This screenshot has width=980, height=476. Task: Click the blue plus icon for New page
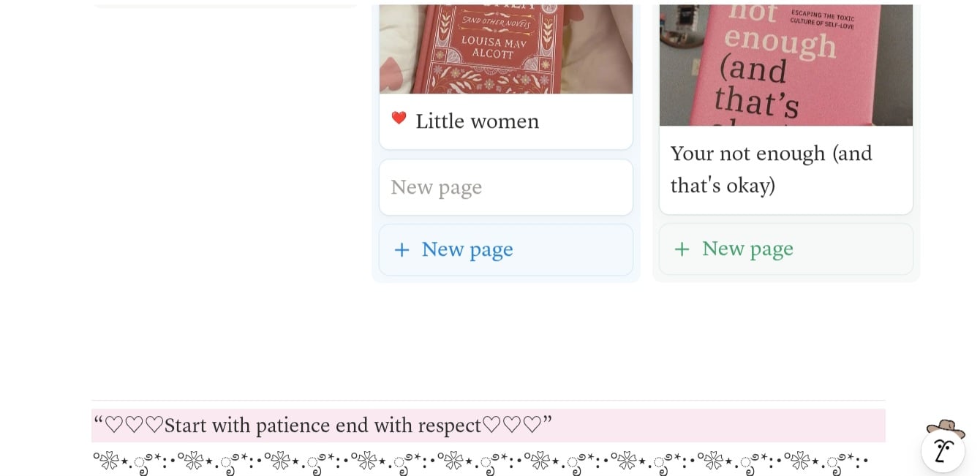pyautogui.click(x=402, y=250)
